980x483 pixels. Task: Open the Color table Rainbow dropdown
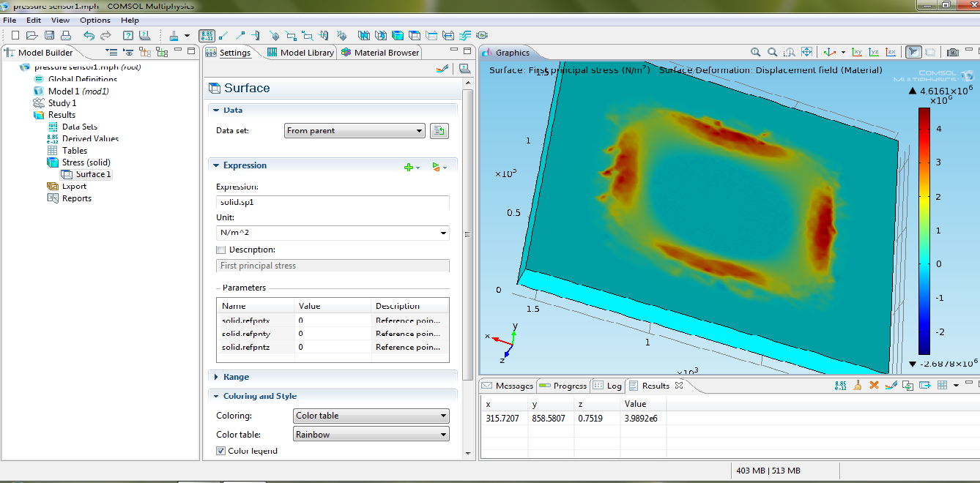[371, 435]
